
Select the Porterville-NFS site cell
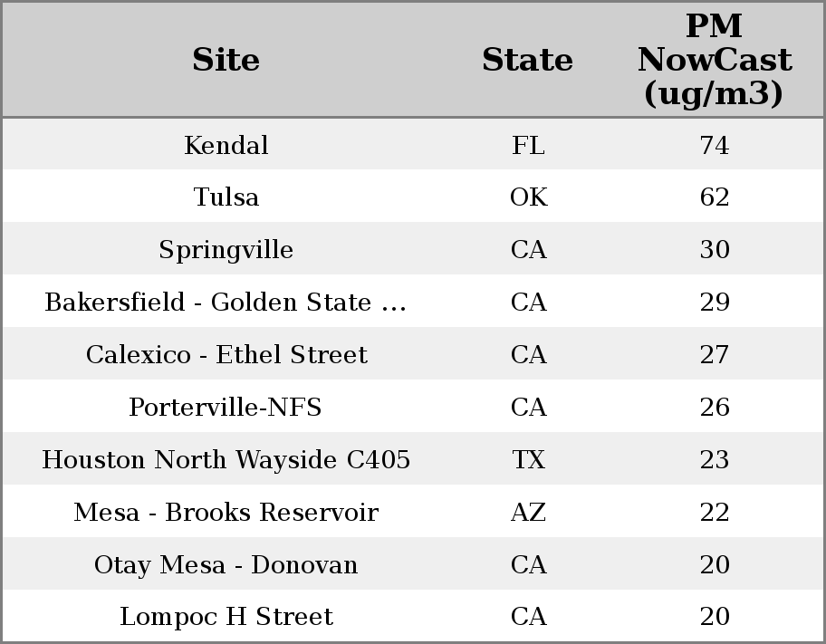click(226, 408)
